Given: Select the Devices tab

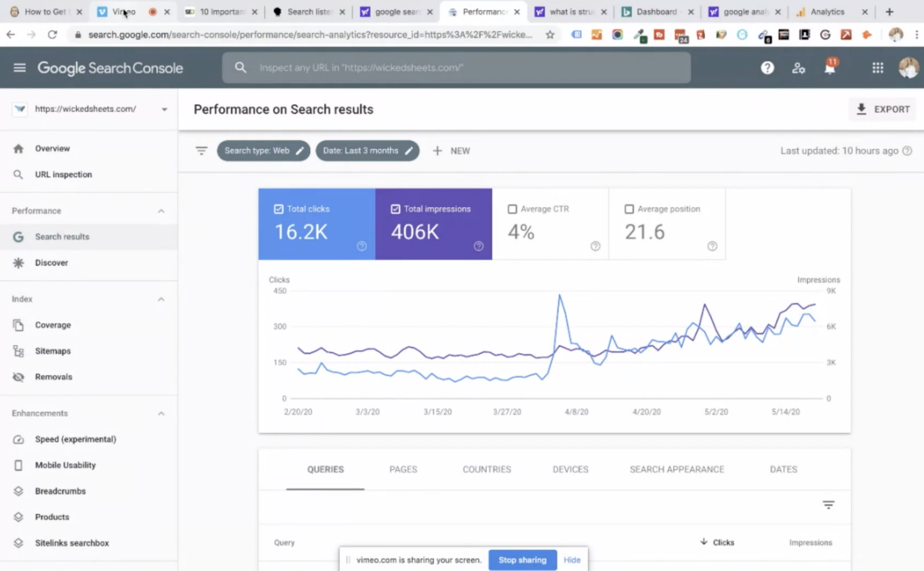Looking at the screenshot, I should click(x=569, y=469).
